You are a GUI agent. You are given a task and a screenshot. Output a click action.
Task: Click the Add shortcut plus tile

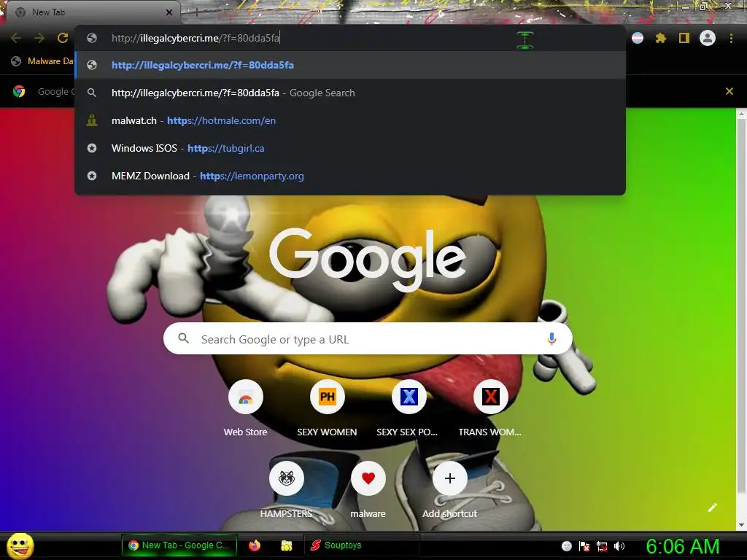[449, 491]
